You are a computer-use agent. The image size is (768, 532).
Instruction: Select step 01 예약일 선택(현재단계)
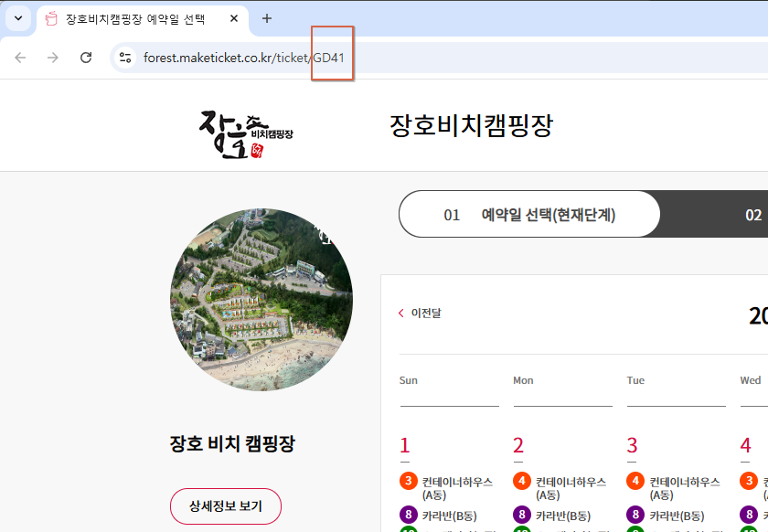(529, 215)
